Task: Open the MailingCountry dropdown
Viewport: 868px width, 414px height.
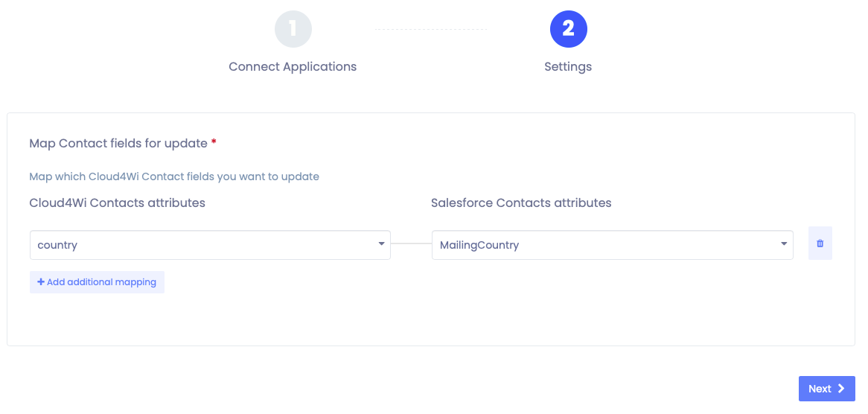Action: click(612, 245)
